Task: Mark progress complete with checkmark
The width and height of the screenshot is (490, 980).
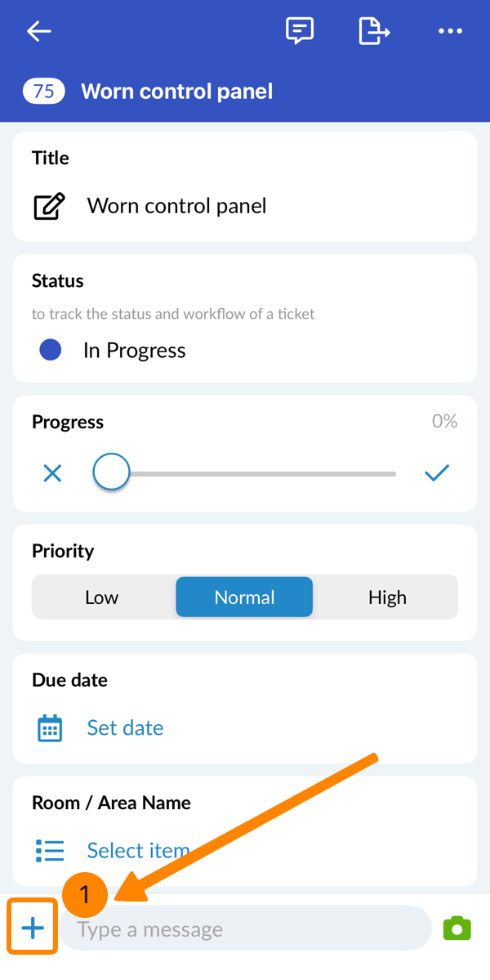Action: [x=437, y=473]
